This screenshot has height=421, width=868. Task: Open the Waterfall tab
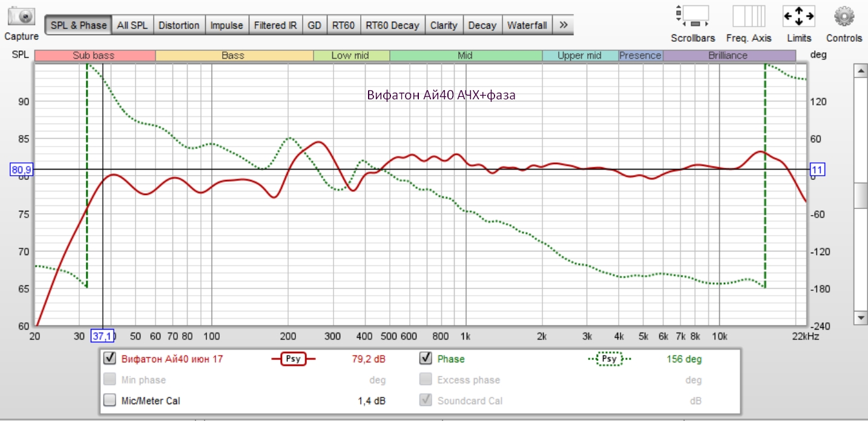[527, 25]
